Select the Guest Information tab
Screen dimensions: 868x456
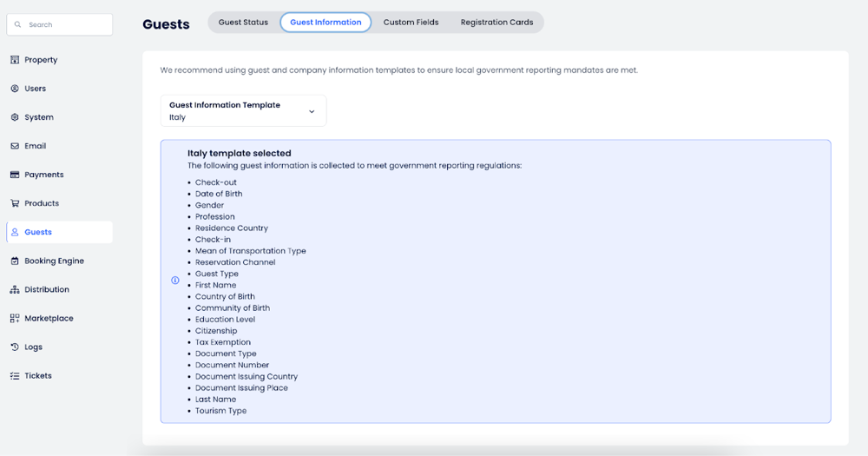tap(325, 23)
